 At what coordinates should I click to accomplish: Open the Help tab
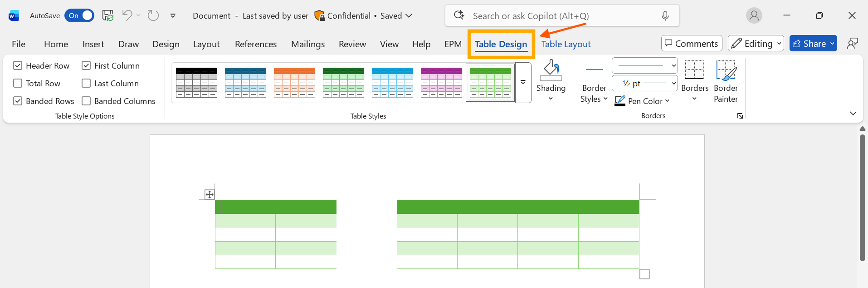coord(421,44)
